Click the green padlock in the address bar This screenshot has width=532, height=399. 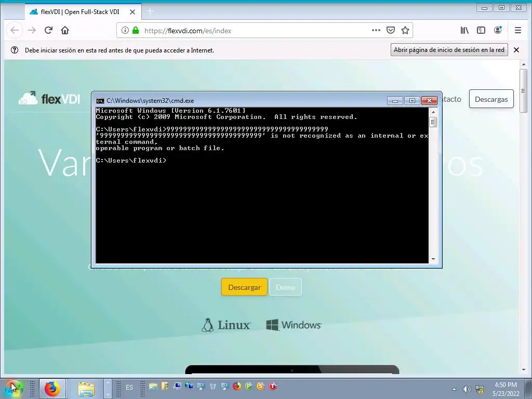point(136,31)
